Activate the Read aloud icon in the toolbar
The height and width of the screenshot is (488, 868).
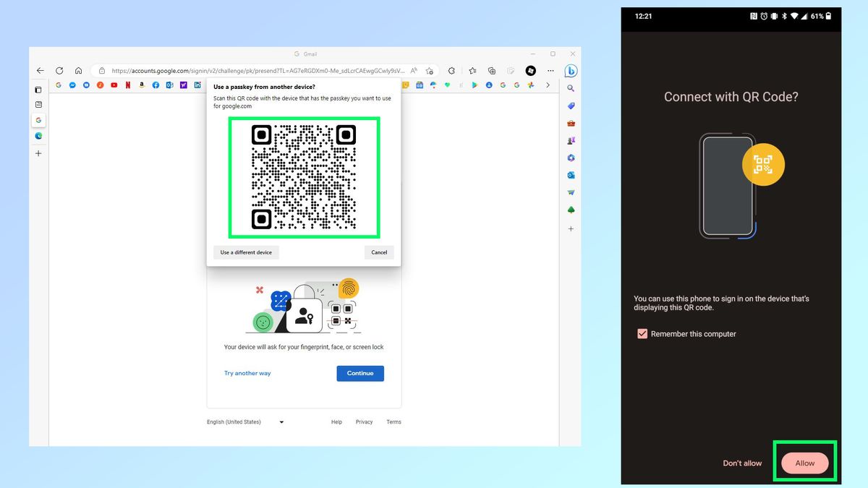414,70
